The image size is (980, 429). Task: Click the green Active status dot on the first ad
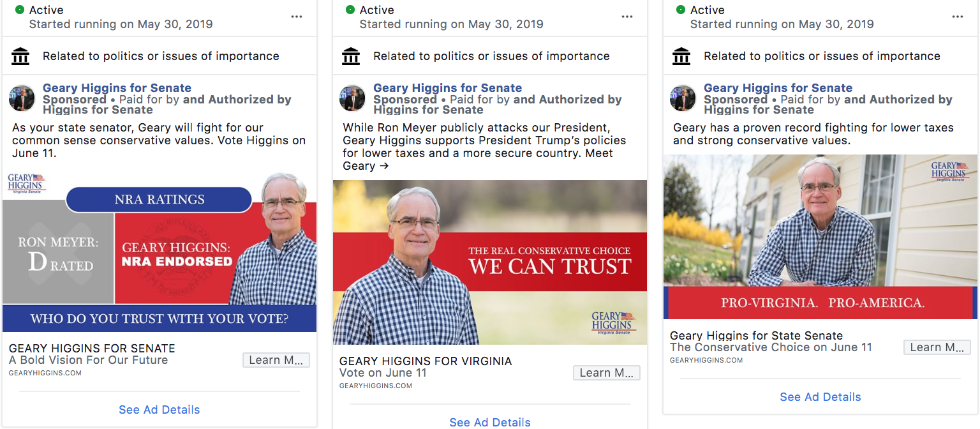pos(20,10)
